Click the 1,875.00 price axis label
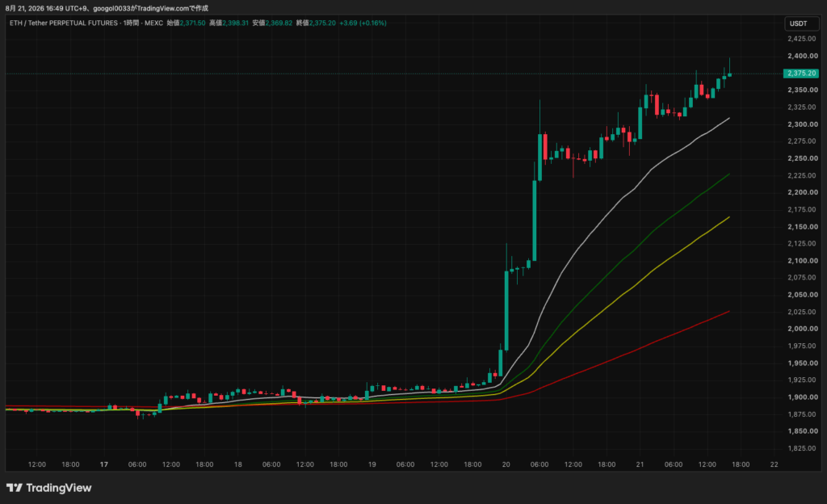The width and height of the screenshot is (827, 504). coord(802,414)
